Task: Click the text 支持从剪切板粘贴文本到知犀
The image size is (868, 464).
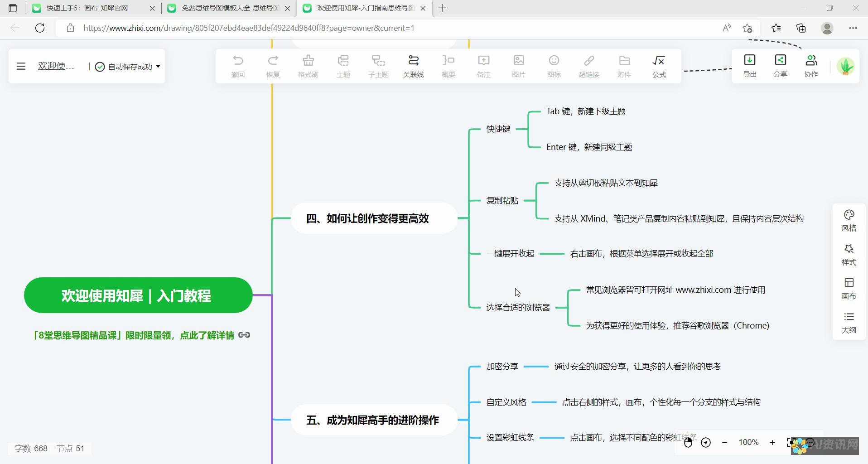Action: (606, 183)
